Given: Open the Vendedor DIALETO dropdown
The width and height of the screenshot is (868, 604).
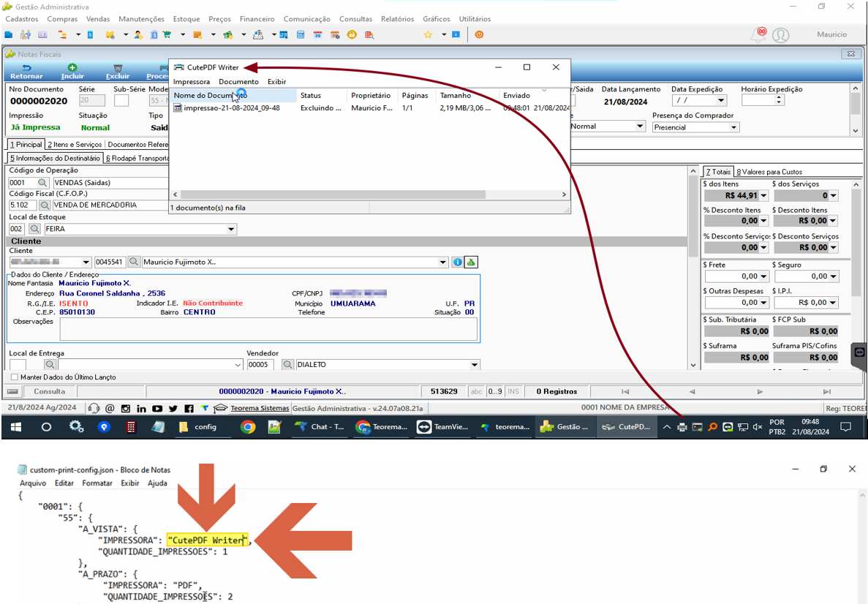Looking at the screenshot, I should pyautogui.click(x=475, y=365).
